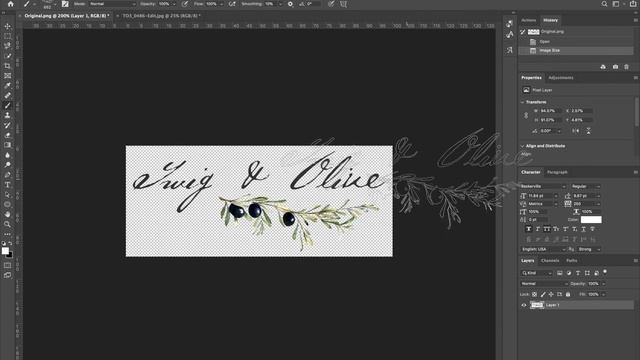Viewport: 640px width, 360px height.
Task: Switch to the Adjustments tab
Action: [561, 78]
